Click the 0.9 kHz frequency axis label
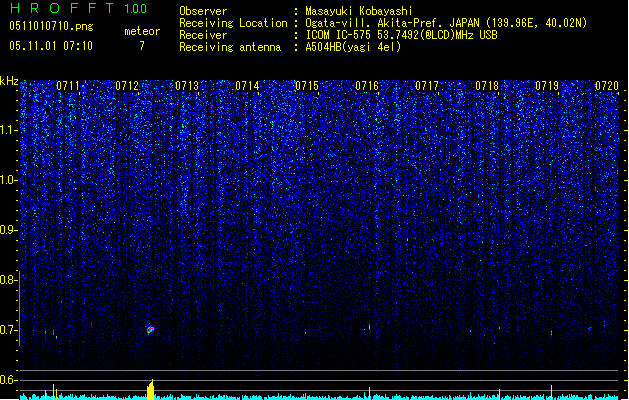 tap(8, 230)
